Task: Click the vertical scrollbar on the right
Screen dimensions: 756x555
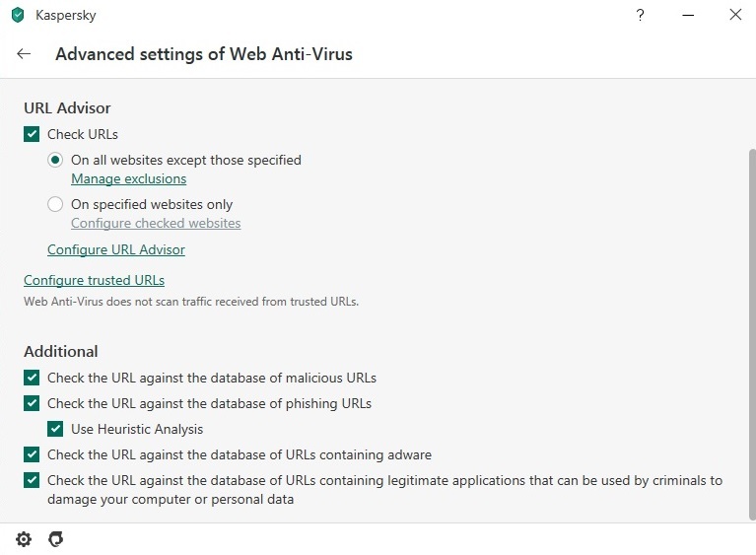Action: point(752,335)
